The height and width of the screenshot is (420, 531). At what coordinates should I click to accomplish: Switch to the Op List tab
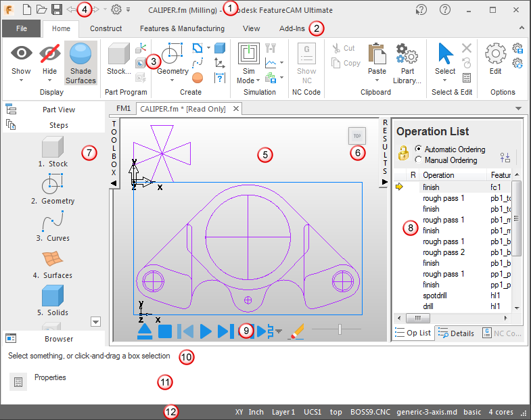pos(413,333)
